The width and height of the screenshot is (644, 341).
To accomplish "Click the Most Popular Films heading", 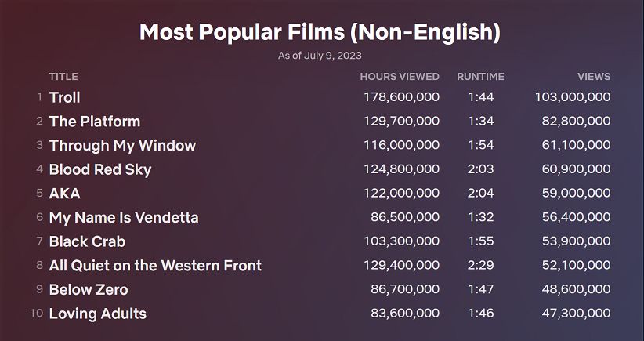I will (320, 32).
